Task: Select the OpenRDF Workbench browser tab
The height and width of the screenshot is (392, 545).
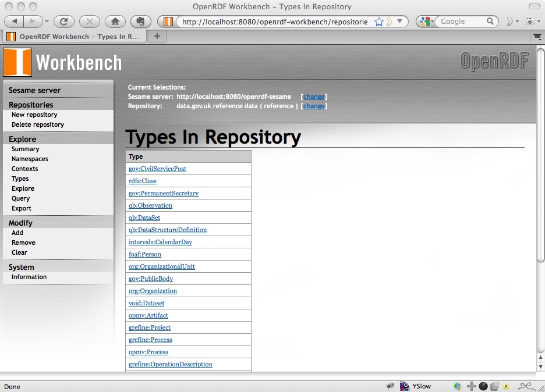Action: 74,37
